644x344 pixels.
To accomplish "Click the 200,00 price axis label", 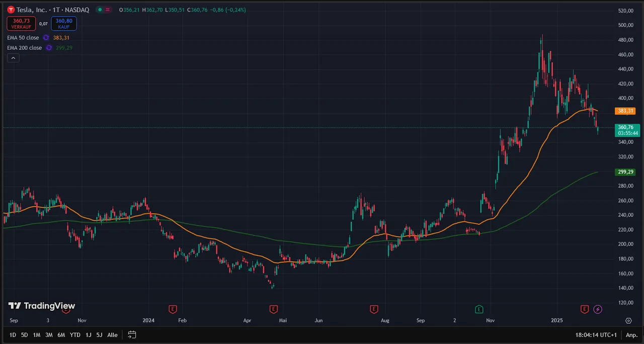I will click(627, 244).
